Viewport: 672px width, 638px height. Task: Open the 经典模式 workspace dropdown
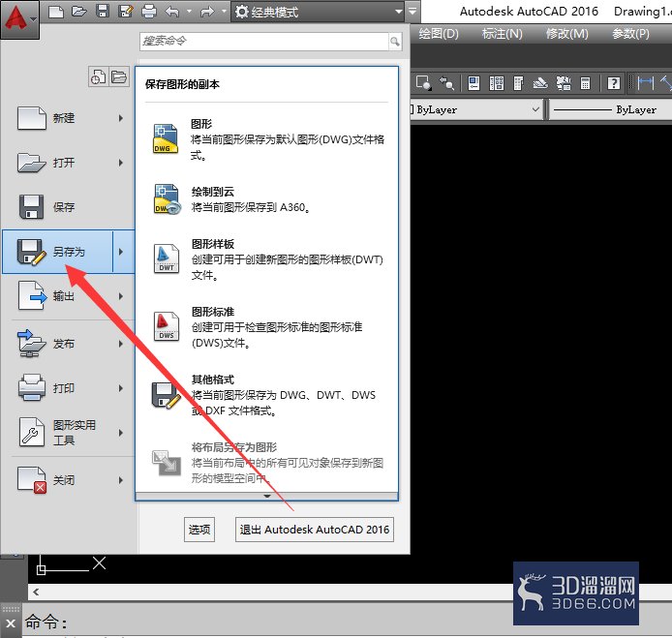[318, 12]
